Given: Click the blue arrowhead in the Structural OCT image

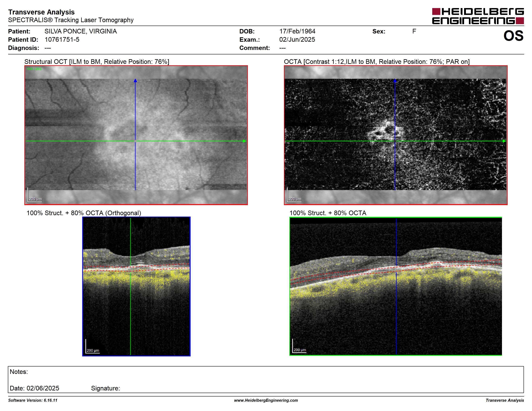Looking at the screenshot, I should pyautogui.click(x=135, y=80).
